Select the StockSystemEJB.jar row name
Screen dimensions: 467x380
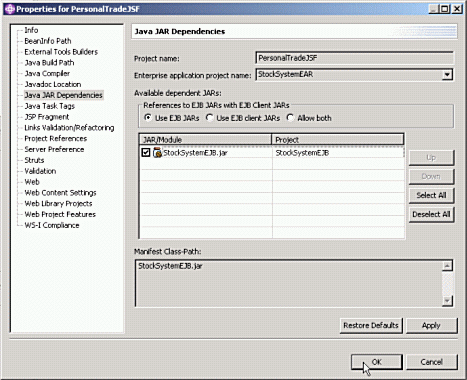pyautogui.click(x=195, y=153)
